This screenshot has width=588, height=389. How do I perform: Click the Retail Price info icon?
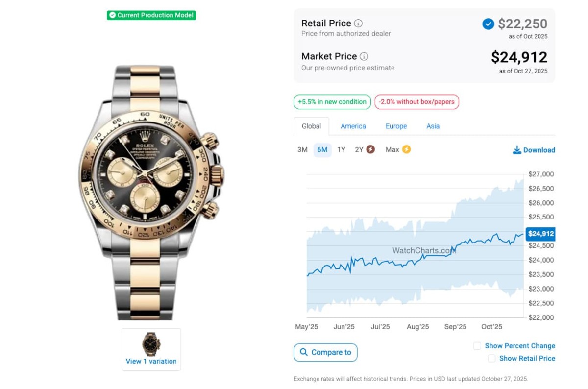[359, 23]
